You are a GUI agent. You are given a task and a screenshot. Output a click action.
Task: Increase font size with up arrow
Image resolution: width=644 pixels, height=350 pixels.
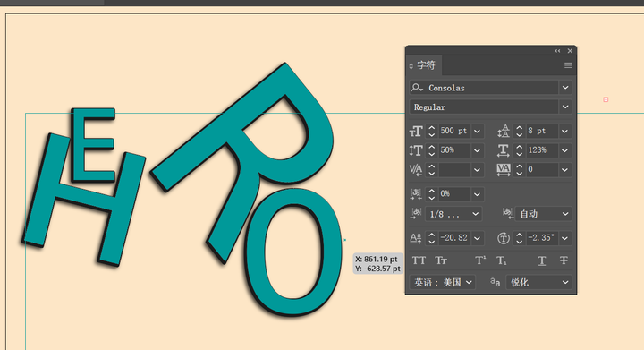[x=431, y=128]
